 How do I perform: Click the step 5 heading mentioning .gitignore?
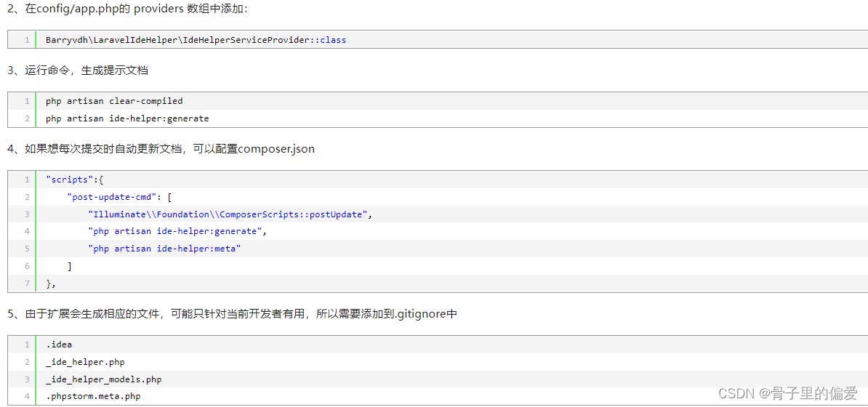coord(233,314)
